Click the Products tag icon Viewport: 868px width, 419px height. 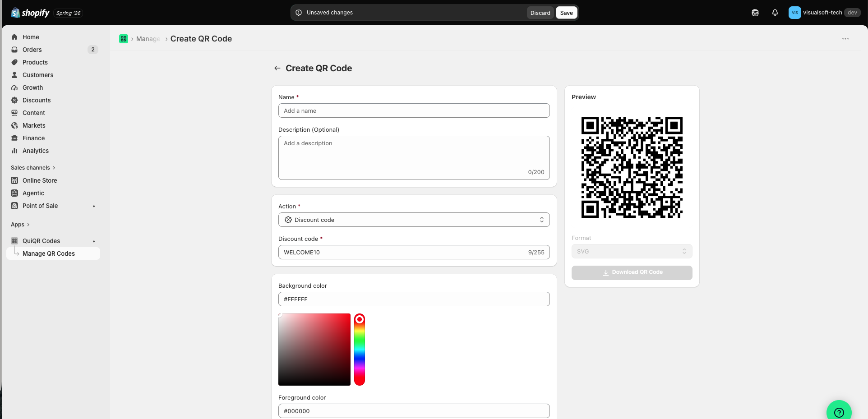(14, 62)
